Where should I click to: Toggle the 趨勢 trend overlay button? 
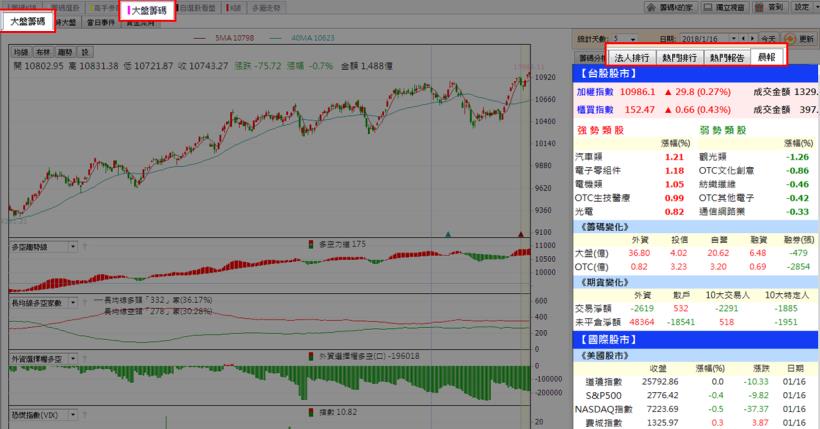click(65, 52)
